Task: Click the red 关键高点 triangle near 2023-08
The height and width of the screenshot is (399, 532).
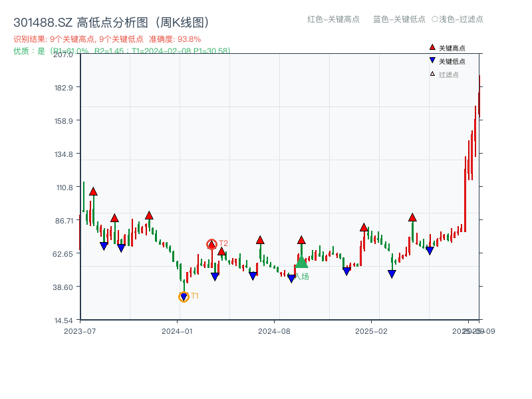Action: [x=93, y=190]
